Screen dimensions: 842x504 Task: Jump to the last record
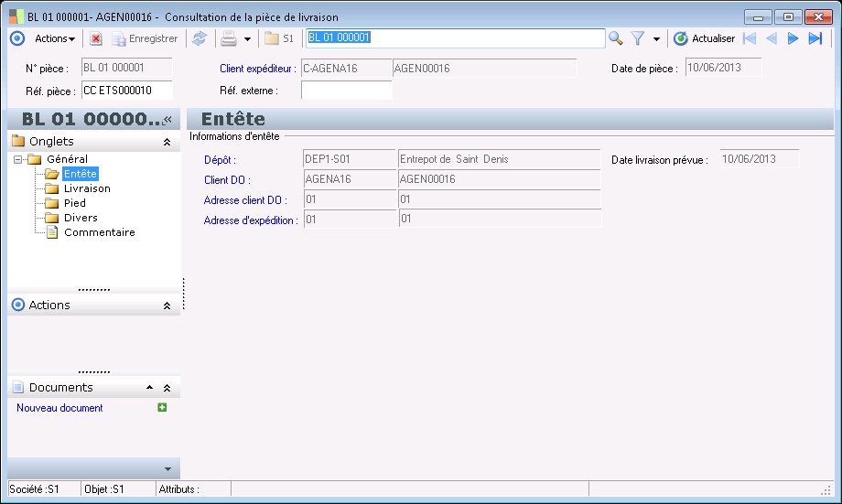pos(815,38)
